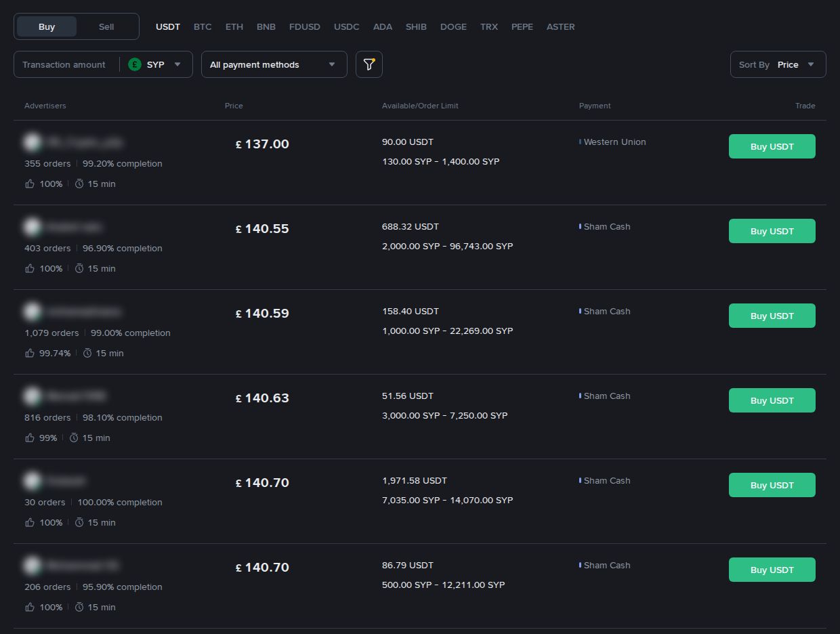Select the TRX coin tab
The width and height of the screenshot is (840, 634).
489,26
